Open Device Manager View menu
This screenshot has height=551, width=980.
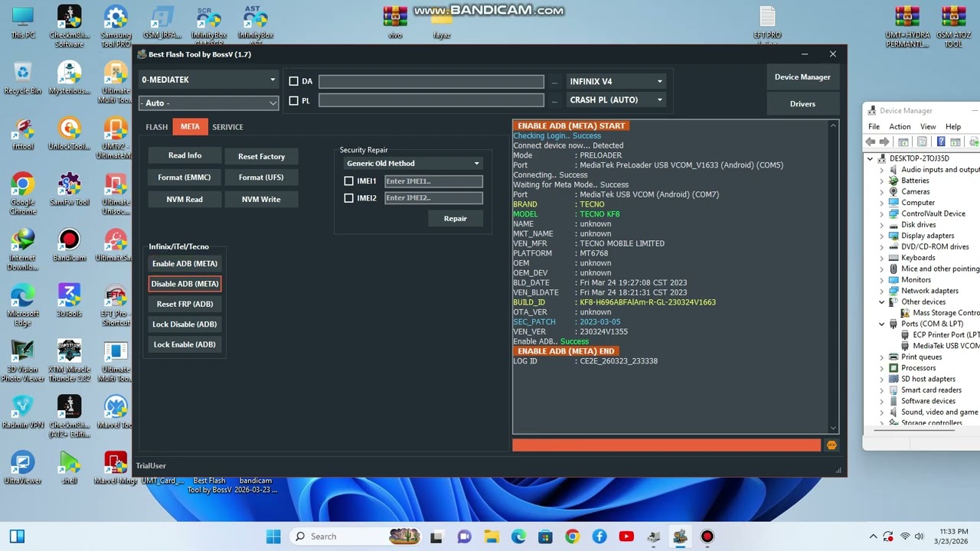coord(928,126)
